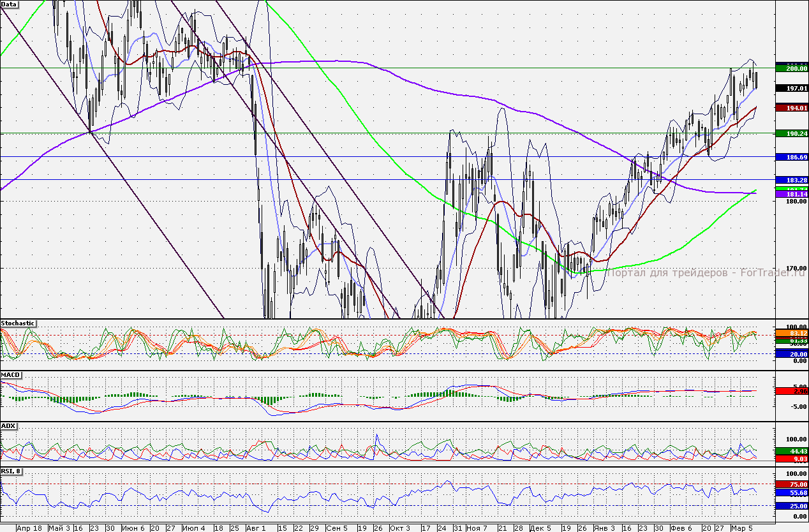Viewport: 809px width, 532px height.
Task: Click the red 2.96 MACD value tag
Action: tap(791, 390)
